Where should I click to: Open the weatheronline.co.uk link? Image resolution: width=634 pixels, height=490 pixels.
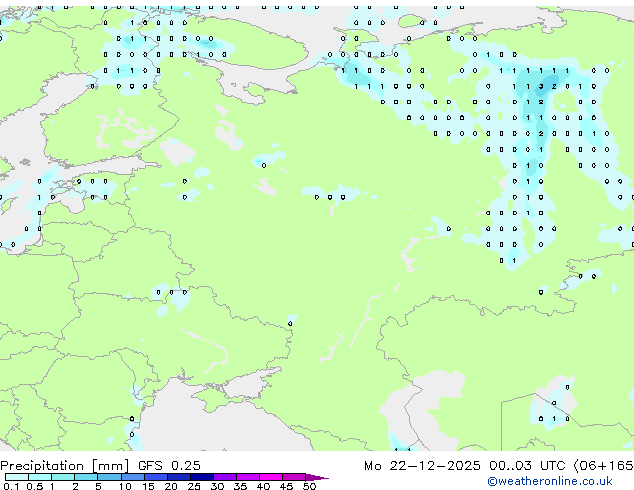pyautogui.click(x=550, y=481)
